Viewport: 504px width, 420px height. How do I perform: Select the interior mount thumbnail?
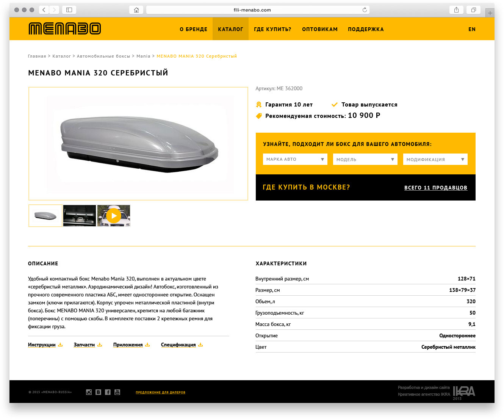click(x=80, y=216)
